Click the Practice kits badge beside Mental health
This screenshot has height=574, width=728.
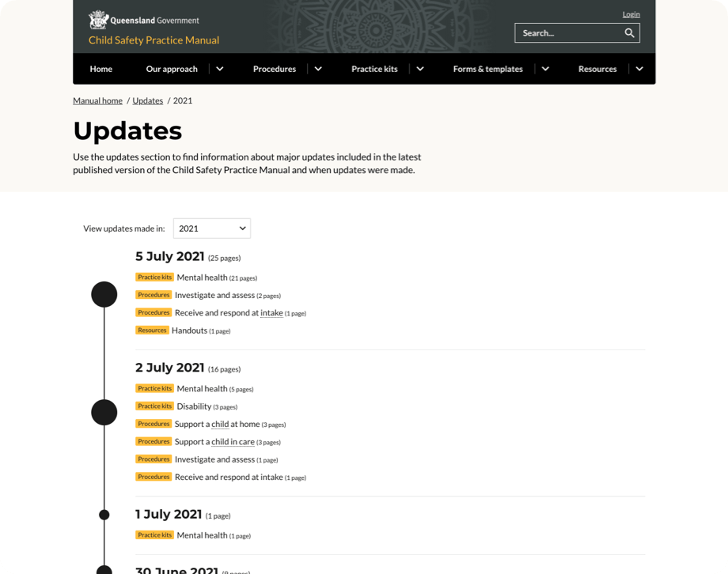tap(154, 277)
